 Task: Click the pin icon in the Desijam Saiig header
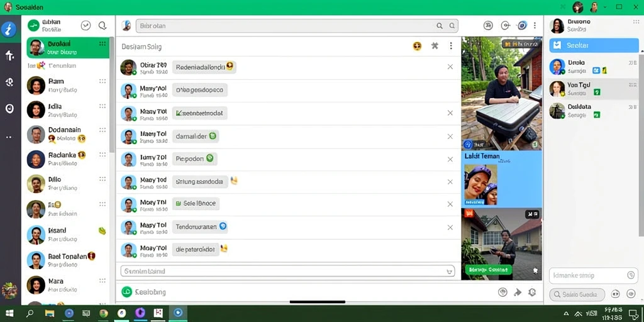coord(435,45)
